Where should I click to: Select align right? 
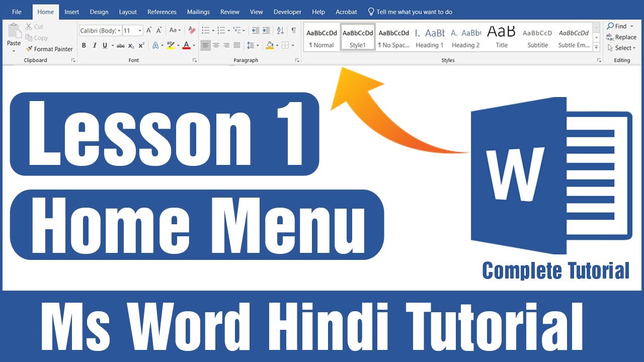pos(226,46)
